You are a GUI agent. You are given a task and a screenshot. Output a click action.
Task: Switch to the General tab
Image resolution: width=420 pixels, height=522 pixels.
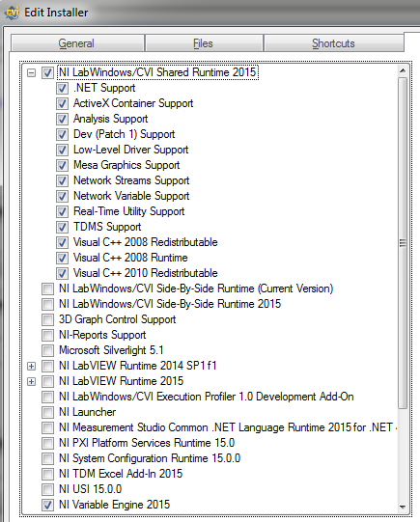click(x=77, y=43)
